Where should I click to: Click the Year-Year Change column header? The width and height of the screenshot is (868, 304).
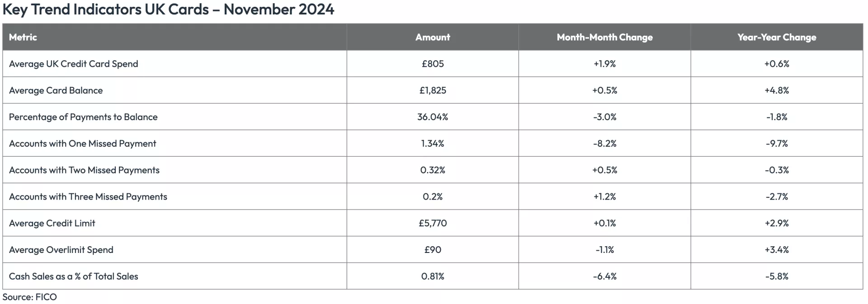click(x=776, y=37)
